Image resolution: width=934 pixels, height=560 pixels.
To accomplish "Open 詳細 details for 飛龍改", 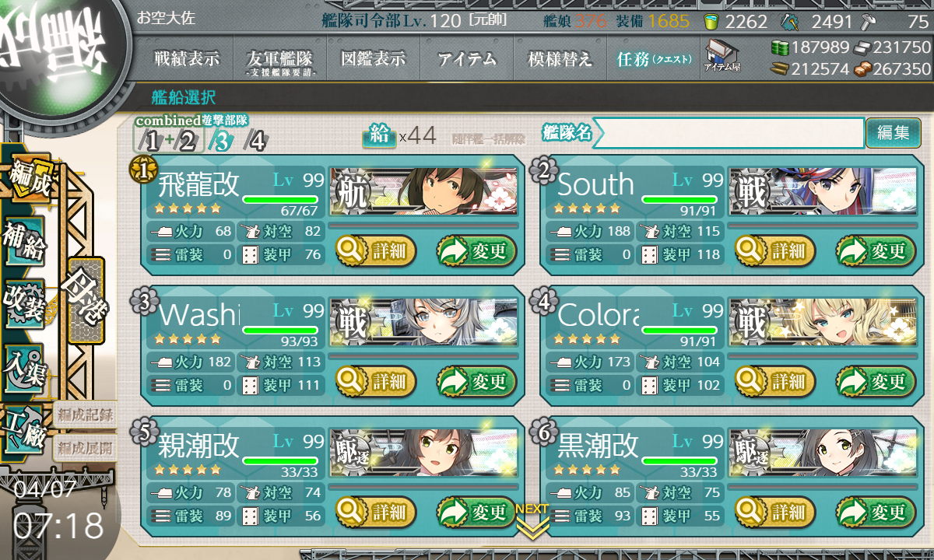I will (x=376, y=251).
